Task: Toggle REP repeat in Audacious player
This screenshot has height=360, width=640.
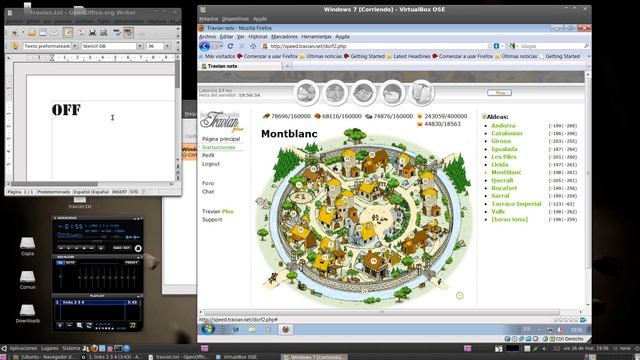Action: [127, 248]
